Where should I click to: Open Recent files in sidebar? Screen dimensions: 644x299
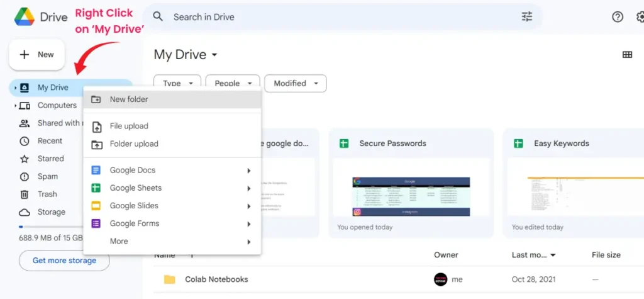tap(50, 141)
